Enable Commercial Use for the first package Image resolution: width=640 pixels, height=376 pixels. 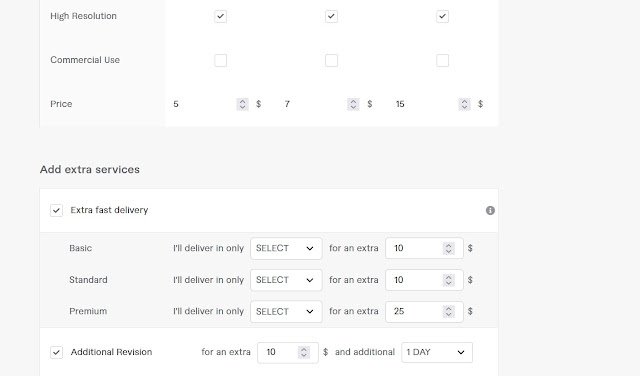pos(220,60)
